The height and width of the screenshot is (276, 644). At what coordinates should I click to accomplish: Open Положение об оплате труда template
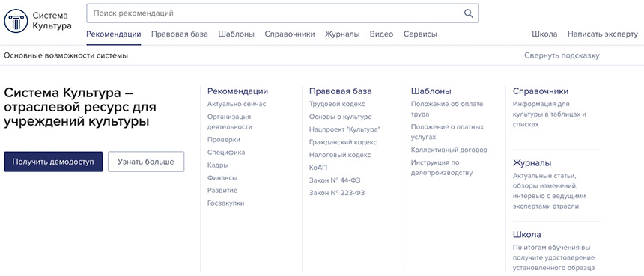coord(447,109)
